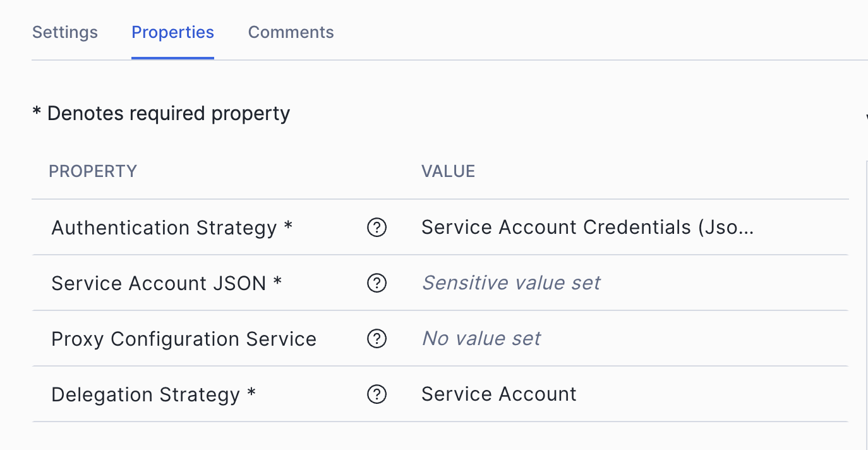View help icon for Proxy Configuration Service
Image resolution: width=868 pixels, height=450 pixels.
pos(377,339)
